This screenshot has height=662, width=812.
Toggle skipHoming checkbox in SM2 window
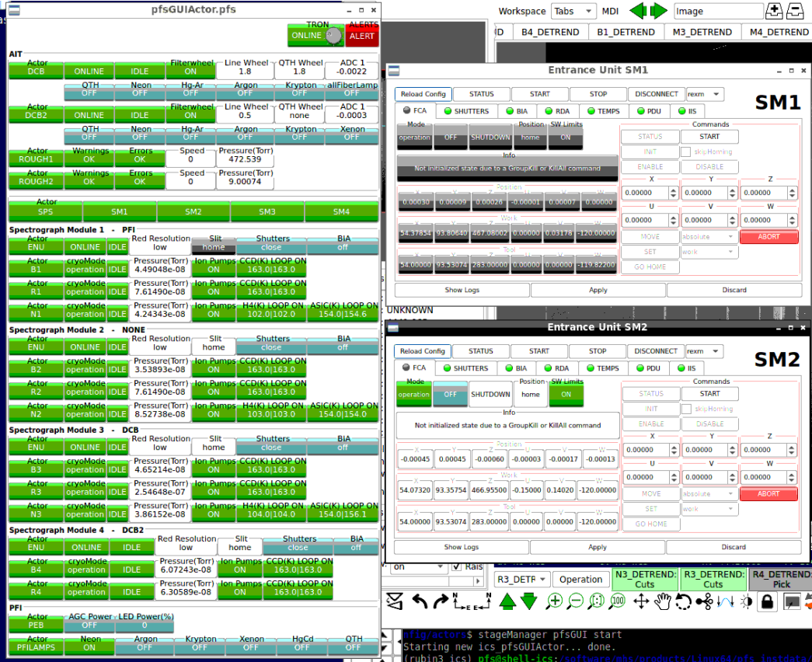coord(685,409)
